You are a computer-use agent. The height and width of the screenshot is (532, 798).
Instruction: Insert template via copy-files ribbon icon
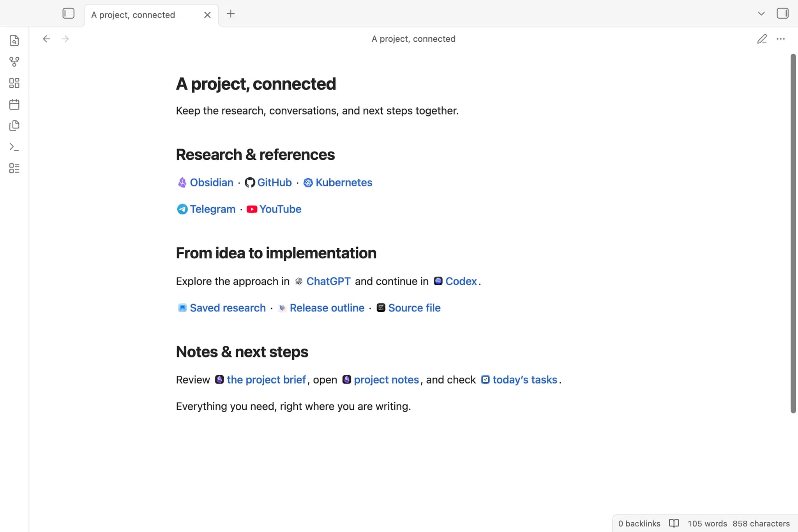pos(14,125)
